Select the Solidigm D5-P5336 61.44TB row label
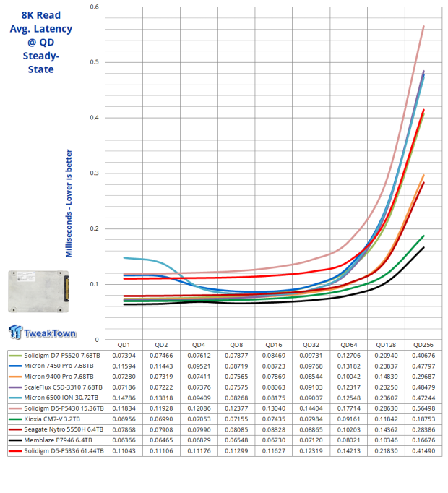The image size is (448, 493). [x=64, y=451]
